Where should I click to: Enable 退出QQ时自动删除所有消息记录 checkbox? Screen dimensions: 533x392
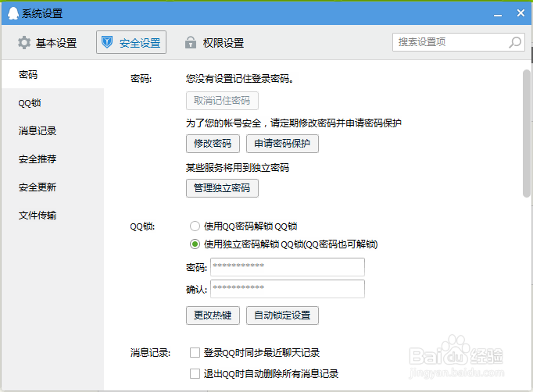195,374
